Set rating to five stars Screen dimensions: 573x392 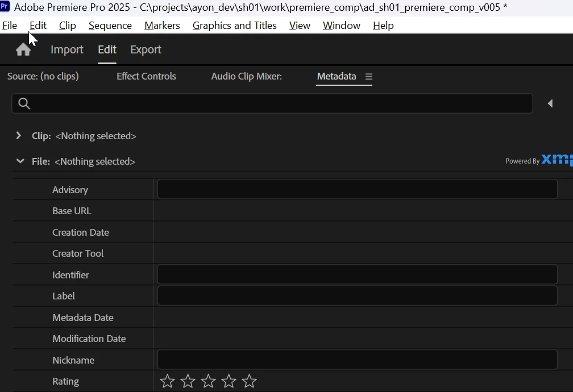(249, 381)
